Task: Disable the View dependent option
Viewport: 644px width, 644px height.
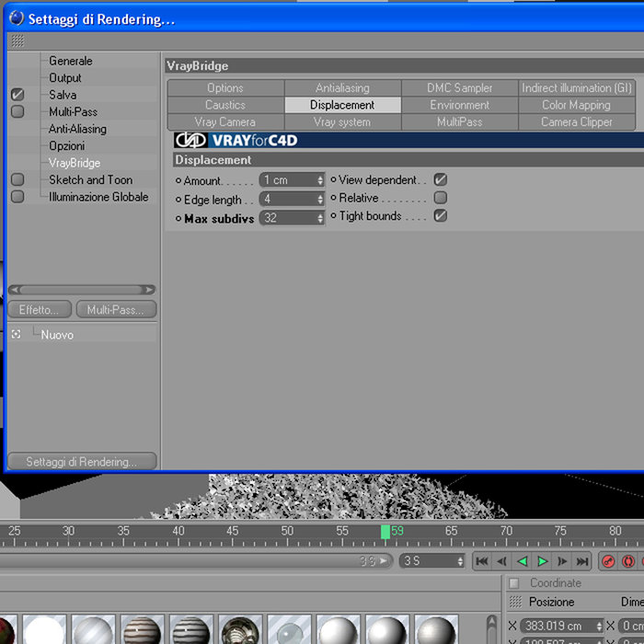Action: point(441,179)
